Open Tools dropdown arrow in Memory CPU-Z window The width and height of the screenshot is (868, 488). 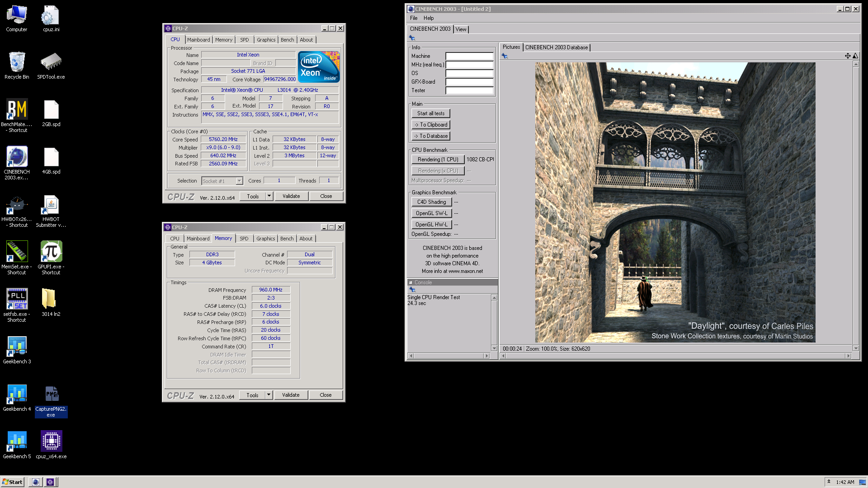269,395
